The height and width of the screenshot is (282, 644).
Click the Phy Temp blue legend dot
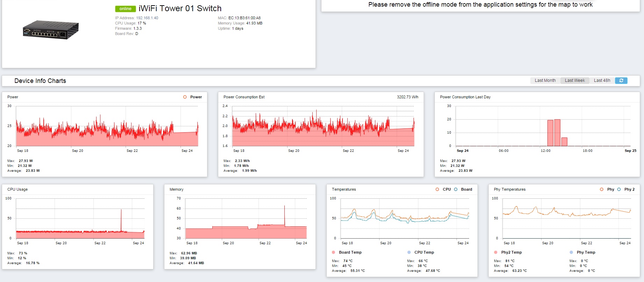point(571,252)
